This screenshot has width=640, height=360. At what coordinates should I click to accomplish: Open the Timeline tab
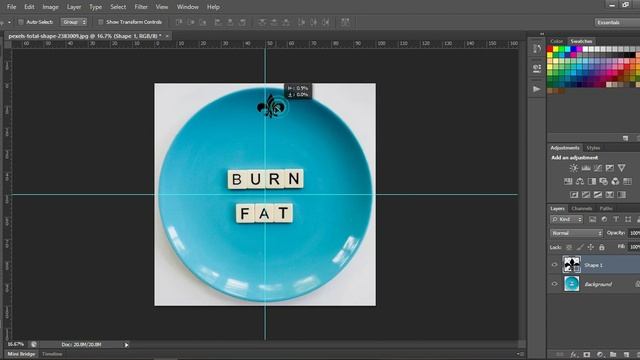point(52,354)
